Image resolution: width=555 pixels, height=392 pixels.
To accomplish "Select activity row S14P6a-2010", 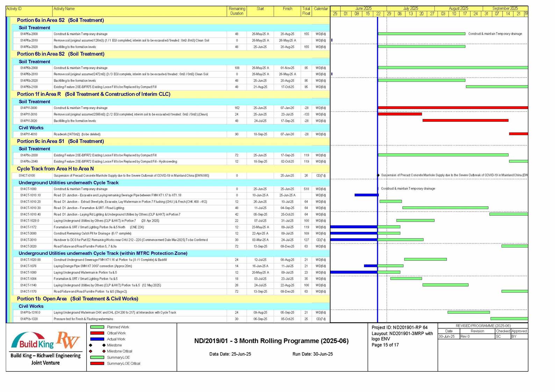I will point(171,40).
